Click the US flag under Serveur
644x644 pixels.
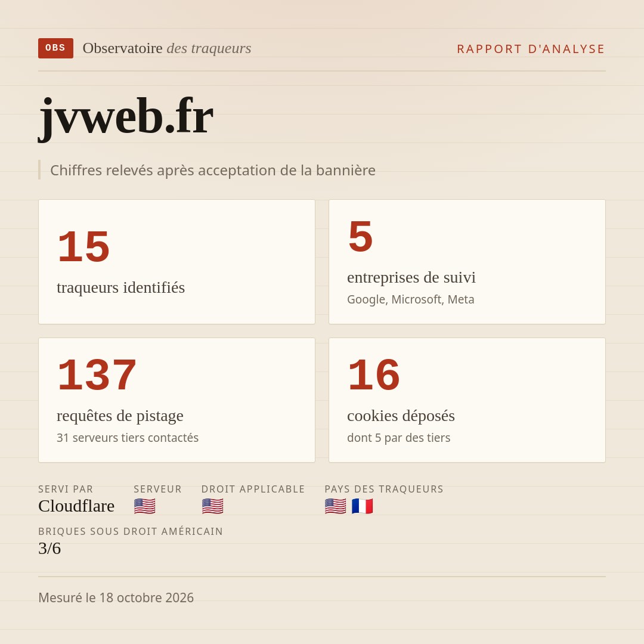click(x=144, y=506)
